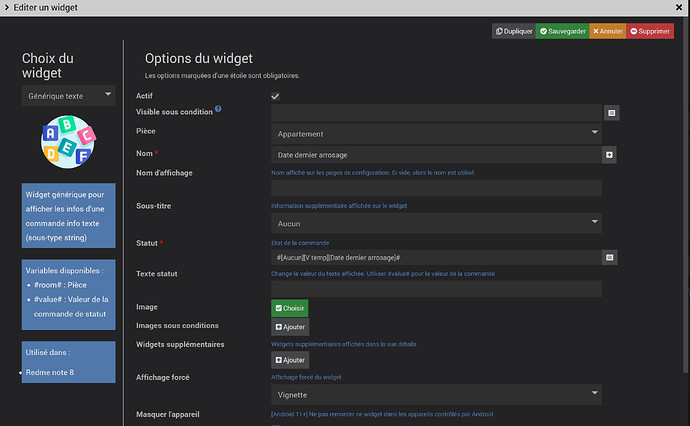Image resolution: width=690 pixels, height=426 pixels.
Task: Save the widget with Sauvegarder
Action: click(561, 31)
